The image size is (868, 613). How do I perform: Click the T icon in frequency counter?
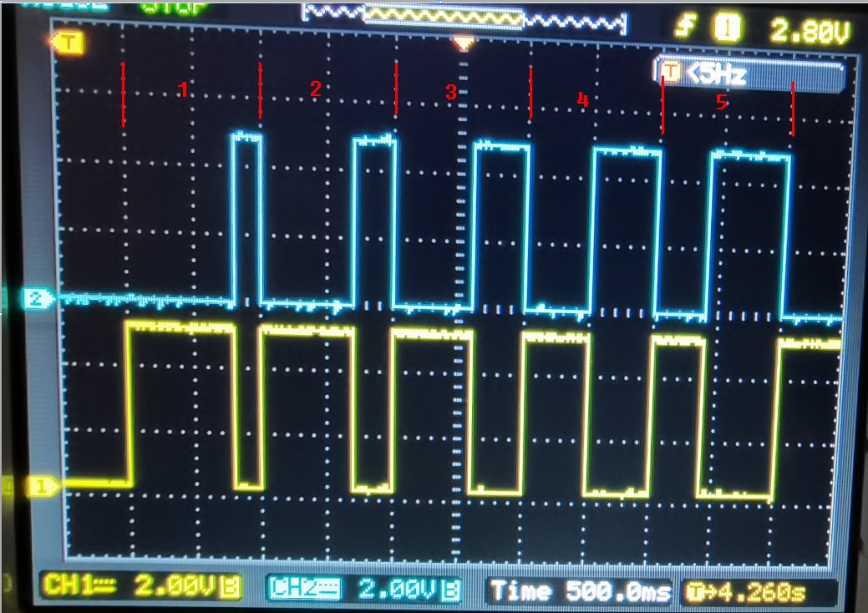coord(672,71)
